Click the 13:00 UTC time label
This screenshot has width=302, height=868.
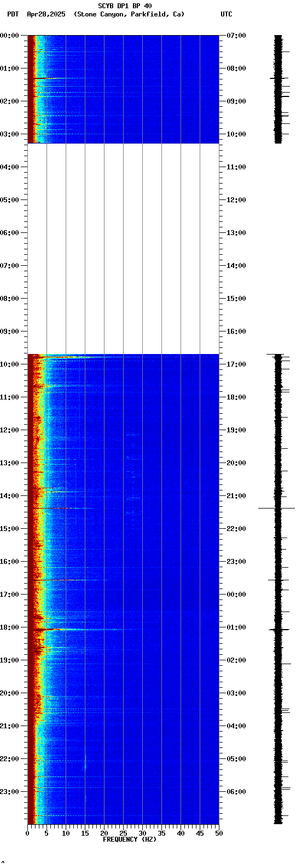click(236, 233)
